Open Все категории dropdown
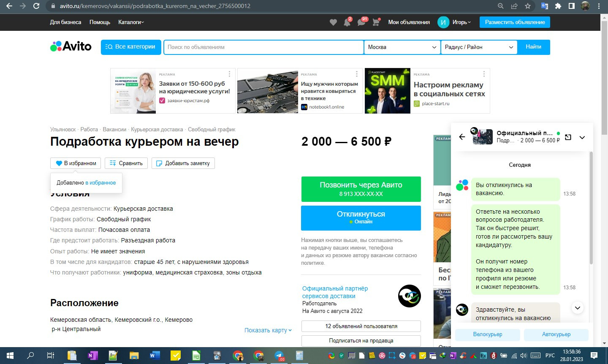This screenshot has width=608, height=364. click(x=131, y=47)
